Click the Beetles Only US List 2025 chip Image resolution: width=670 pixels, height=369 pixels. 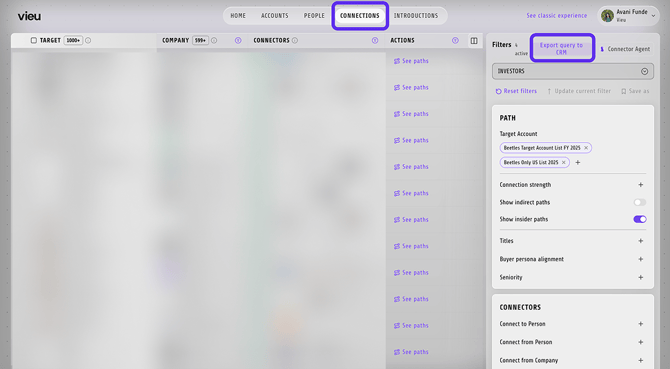tap(535, 162)
